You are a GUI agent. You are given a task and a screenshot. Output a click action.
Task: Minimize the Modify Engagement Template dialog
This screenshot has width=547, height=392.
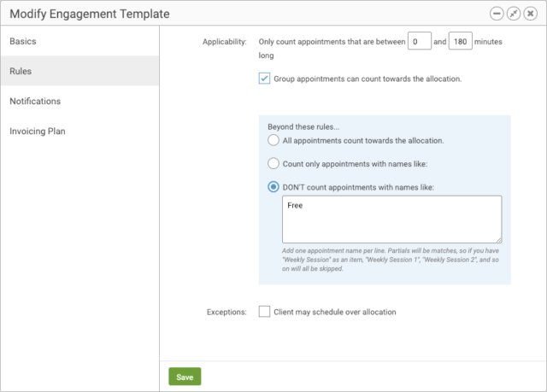[497, 14]
